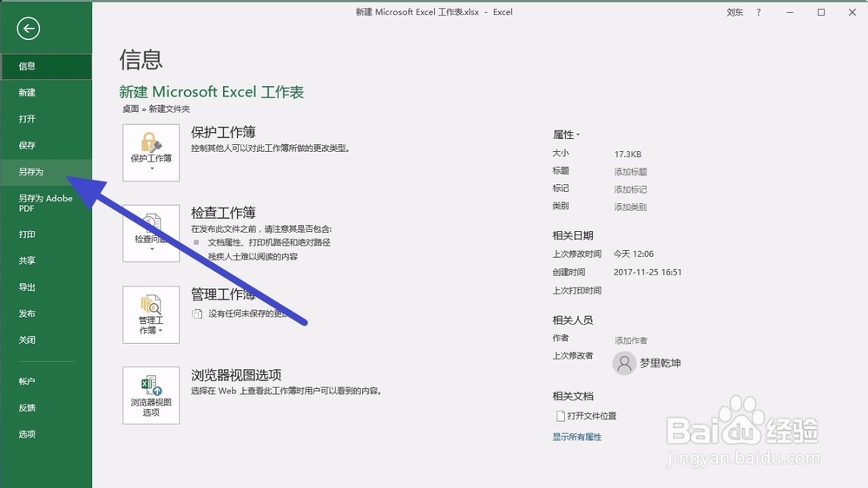Click the 17.3KB size value

point(628,154)
